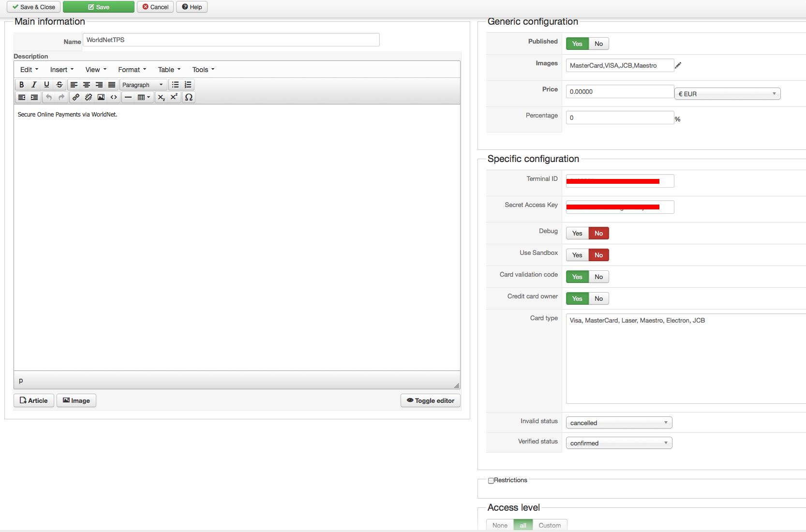Click the Images field listing MasterCard,VISA,JCB,Maestro
This screenshot has height=532, width=806.
tap(620, 65)
